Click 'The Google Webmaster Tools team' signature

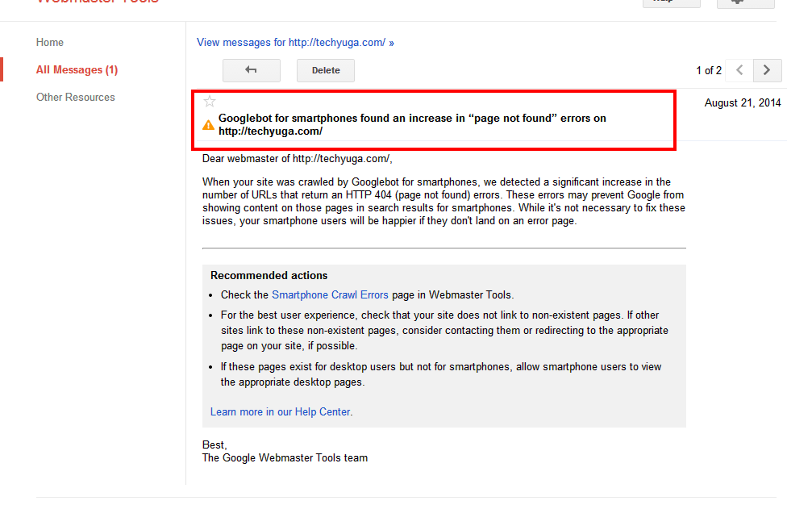(x=285, y=458)
